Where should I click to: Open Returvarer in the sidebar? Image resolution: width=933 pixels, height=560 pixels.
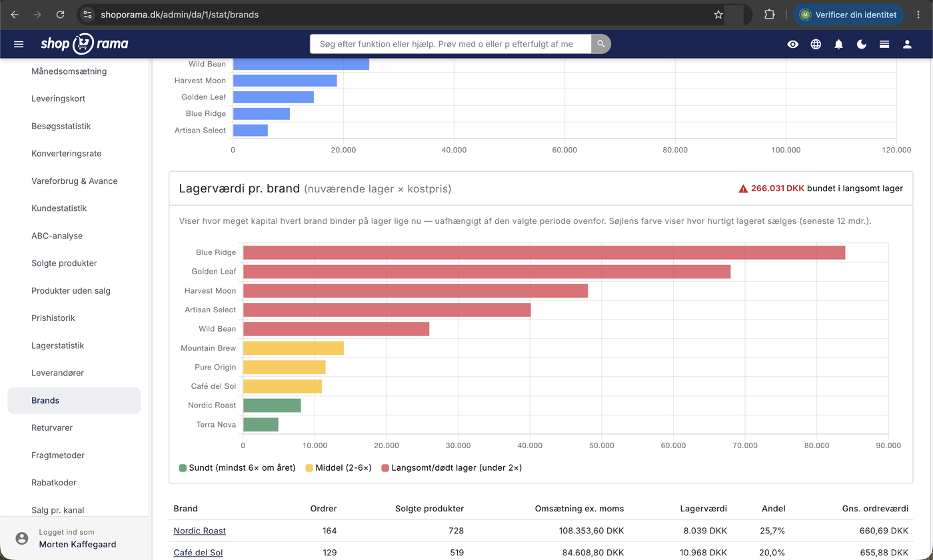(52, 427)
